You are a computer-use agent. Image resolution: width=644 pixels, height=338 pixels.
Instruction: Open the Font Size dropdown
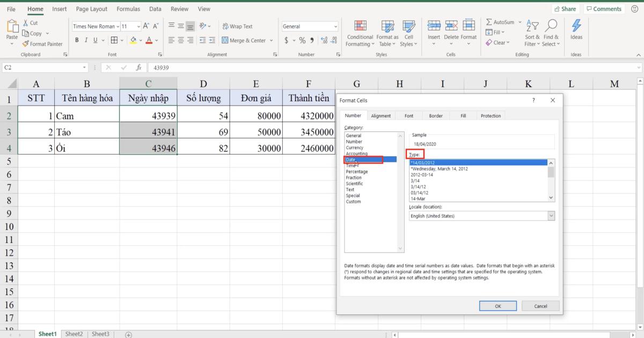click(x=138, y=26)
